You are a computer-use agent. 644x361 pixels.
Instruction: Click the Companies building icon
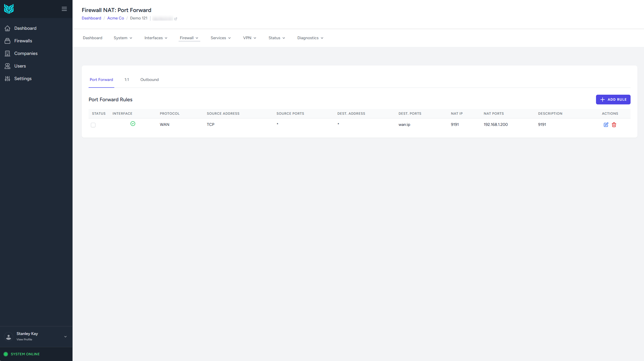(7, 53)
